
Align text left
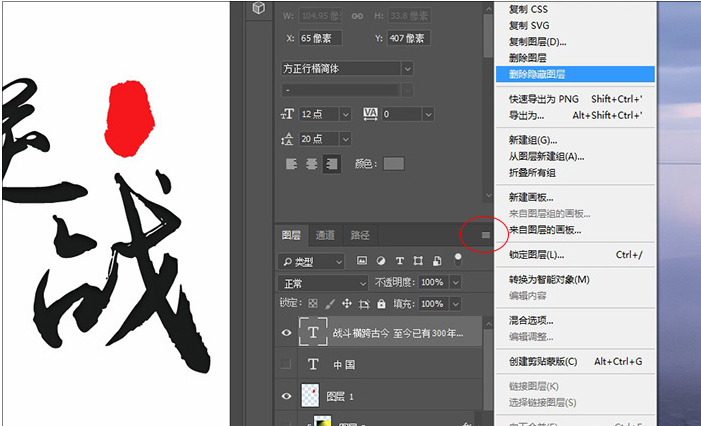pos(291,164)
